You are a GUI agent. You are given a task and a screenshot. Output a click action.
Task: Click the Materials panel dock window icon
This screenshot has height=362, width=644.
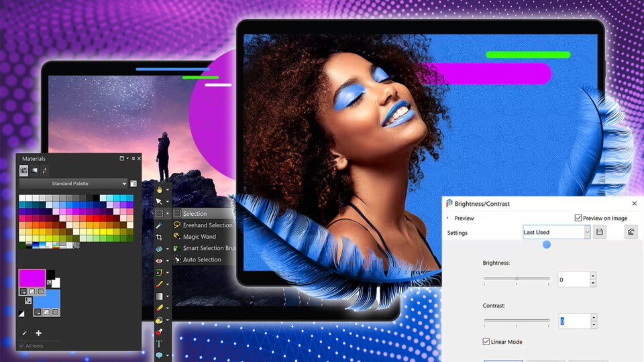(x=121, y=158)
